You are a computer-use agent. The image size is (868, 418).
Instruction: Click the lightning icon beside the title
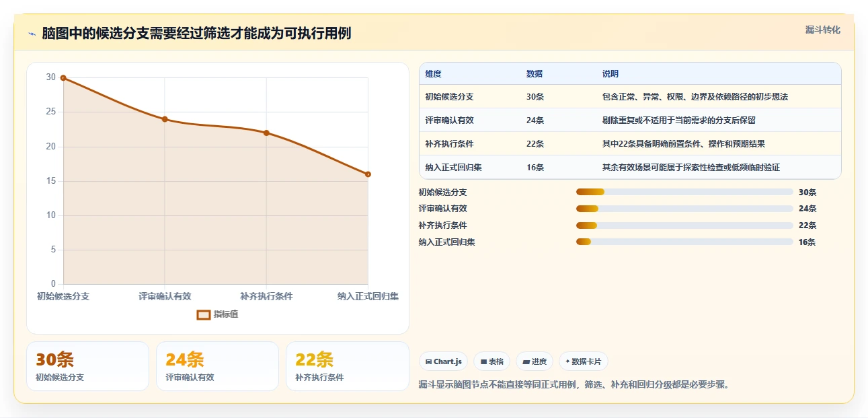pos(32,34)
